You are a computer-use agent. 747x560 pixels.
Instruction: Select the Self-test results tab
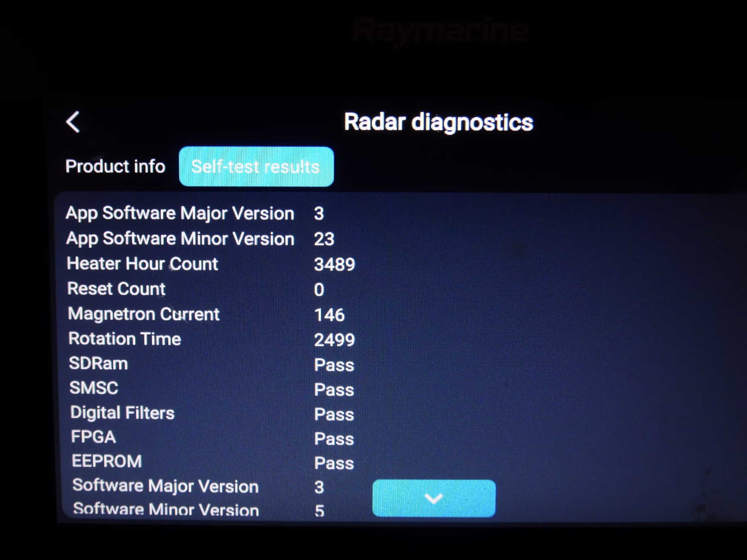[256, 166]
